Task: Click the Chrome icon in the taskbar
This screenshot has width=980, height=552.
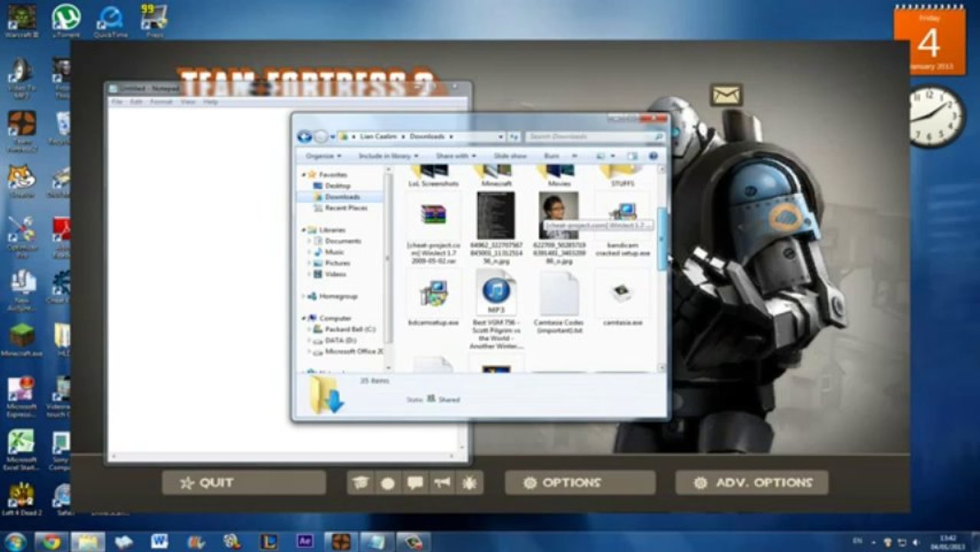Action: [51, 541]
